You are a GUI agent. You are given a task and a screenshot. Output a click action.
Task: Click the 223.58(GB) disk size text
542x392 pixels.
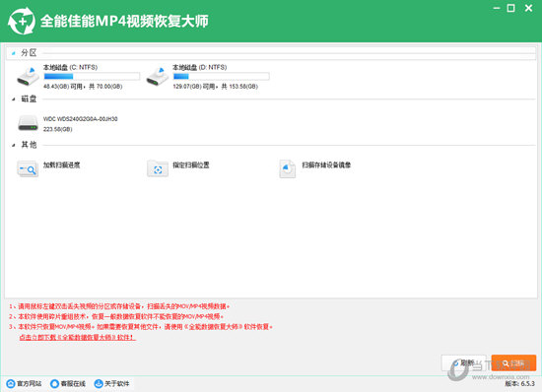[58, 129]
